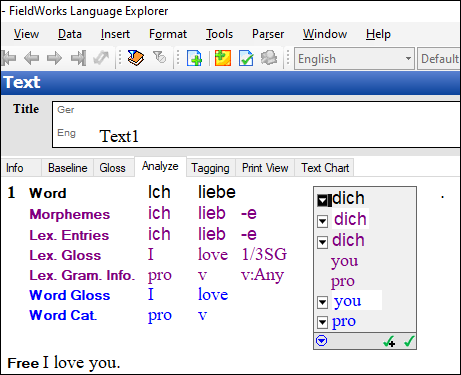Open the dropdown beside word gloss you
The width and height of the screenshot is (461, 375).
click(322, 302)
